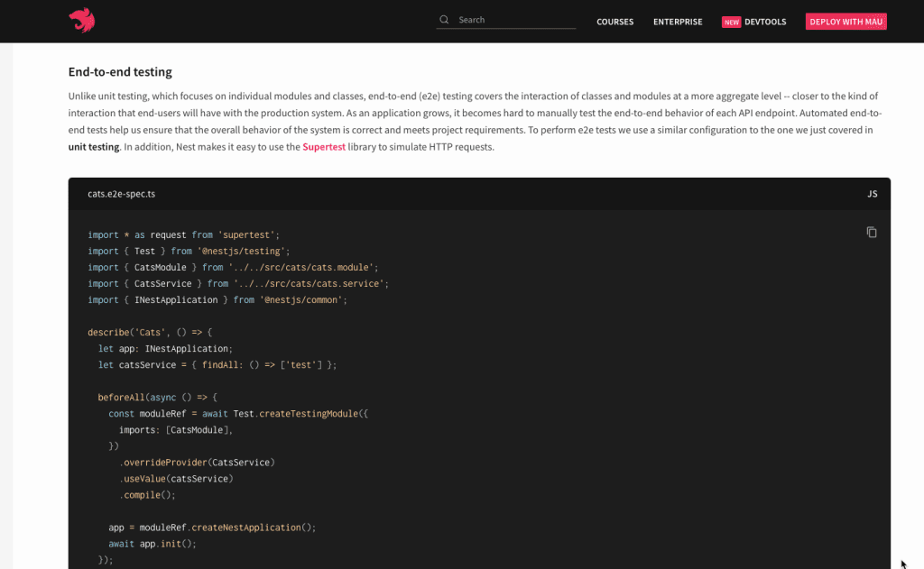Click the search magnifier icon
924x569 pixels.
click(444, 20)
